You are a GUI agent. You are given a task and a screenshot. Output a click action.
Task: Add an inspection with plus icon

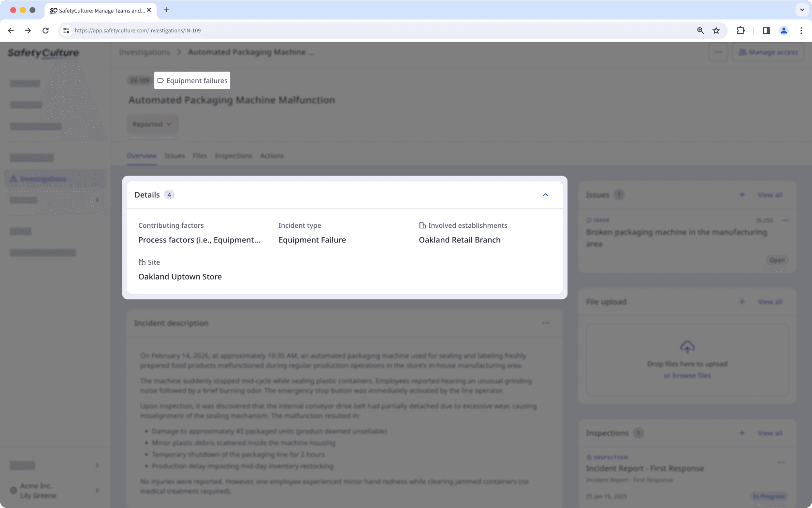[742, 433]
